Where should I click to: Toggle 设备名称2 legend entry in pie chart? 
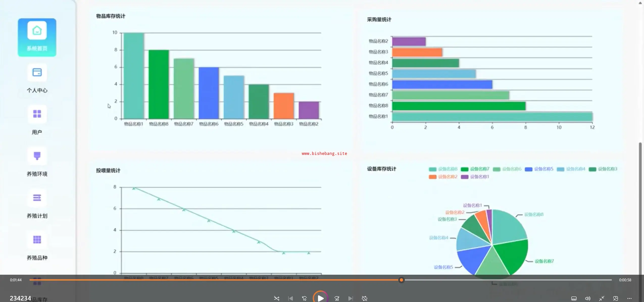click(443, 177)
